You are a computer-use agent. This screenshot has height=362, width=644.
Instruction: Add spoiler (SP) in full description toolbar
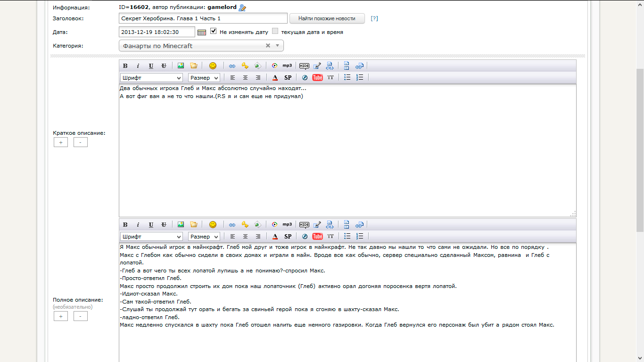[x=288, y=237]
